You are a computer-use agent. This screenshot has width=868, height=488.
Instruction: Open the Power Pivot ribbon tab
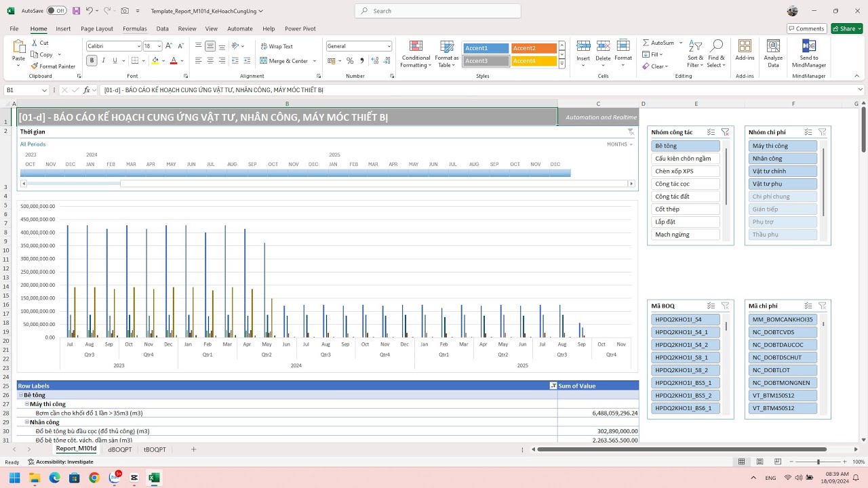point(300,28)
